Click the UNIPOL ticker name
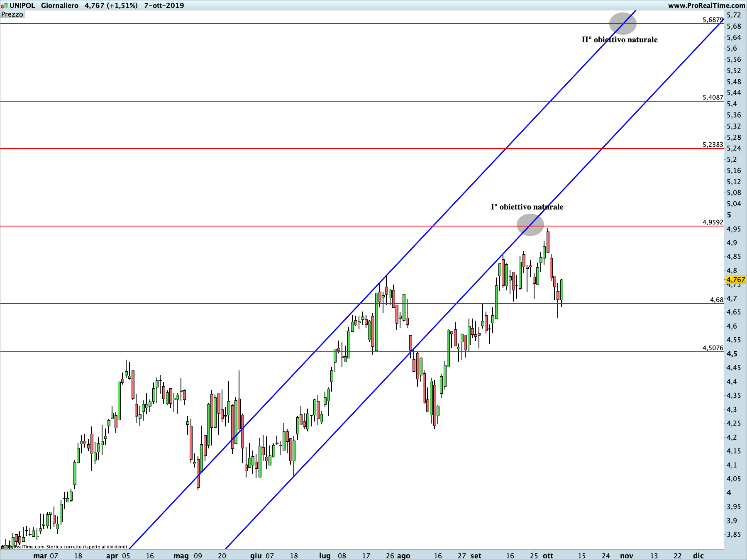The height and width of the screenshot is (560, 747). 22,5
